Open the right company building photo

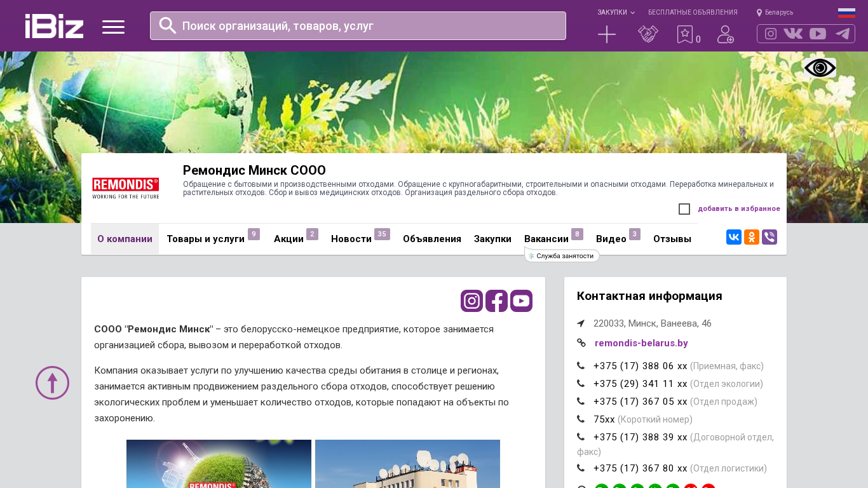point(407,464)
